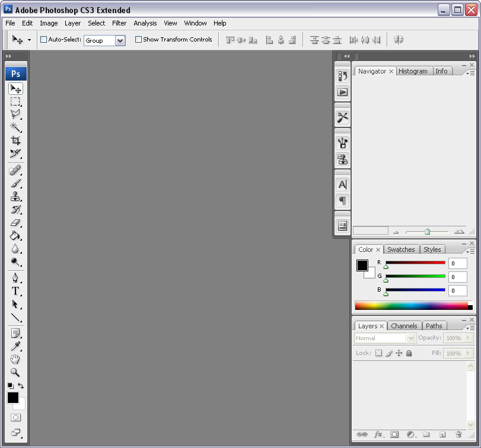Select the Paint Bucket tool
Viewport: 481px width, 448px height.
tap(15, 236)
